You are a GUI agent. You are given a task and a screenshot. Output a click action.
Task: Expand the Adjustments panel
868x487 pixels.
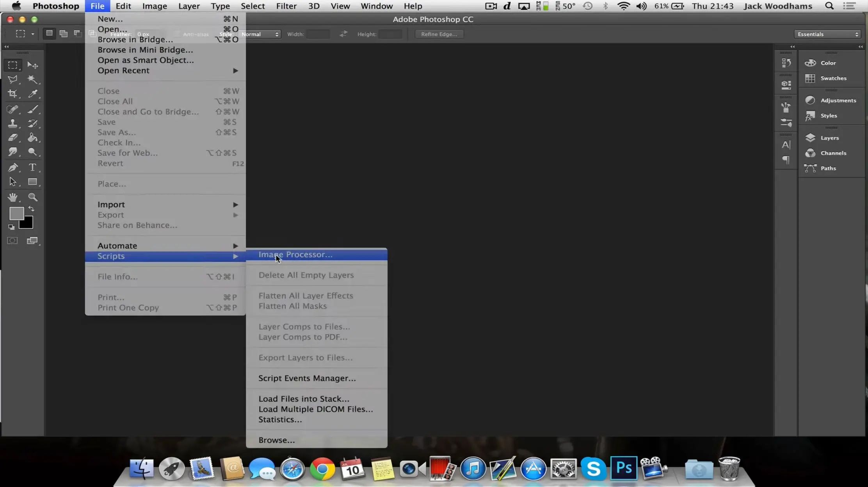838,100
